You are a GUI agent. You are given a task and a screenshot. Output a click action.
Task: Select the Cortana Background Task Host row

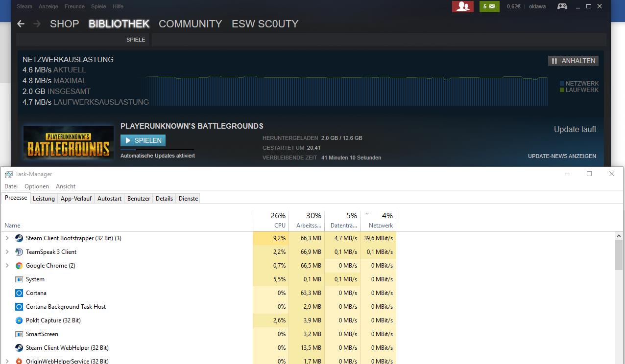(198, 307)
